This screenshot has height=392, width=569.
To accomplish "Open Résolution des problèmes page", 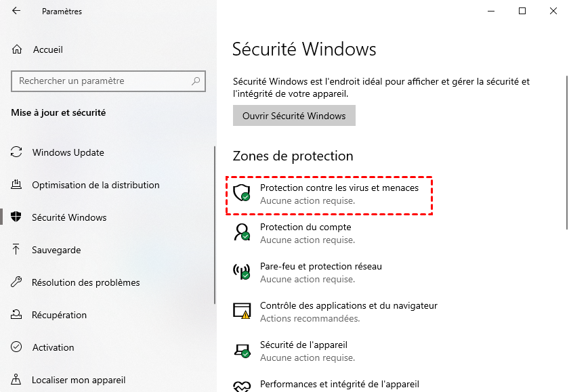I will tap(85, 282).
